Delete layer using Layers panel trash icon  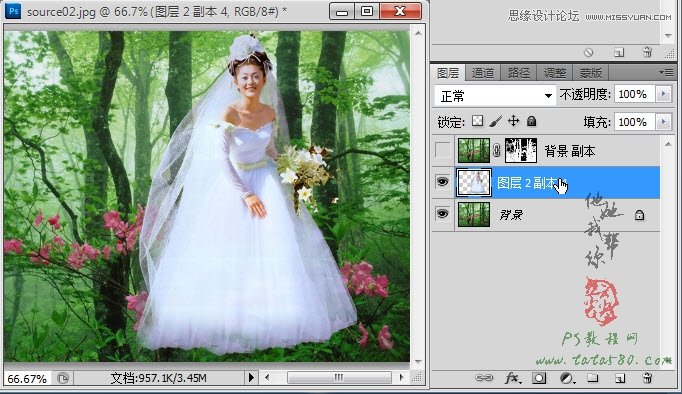tap(647, 378)
